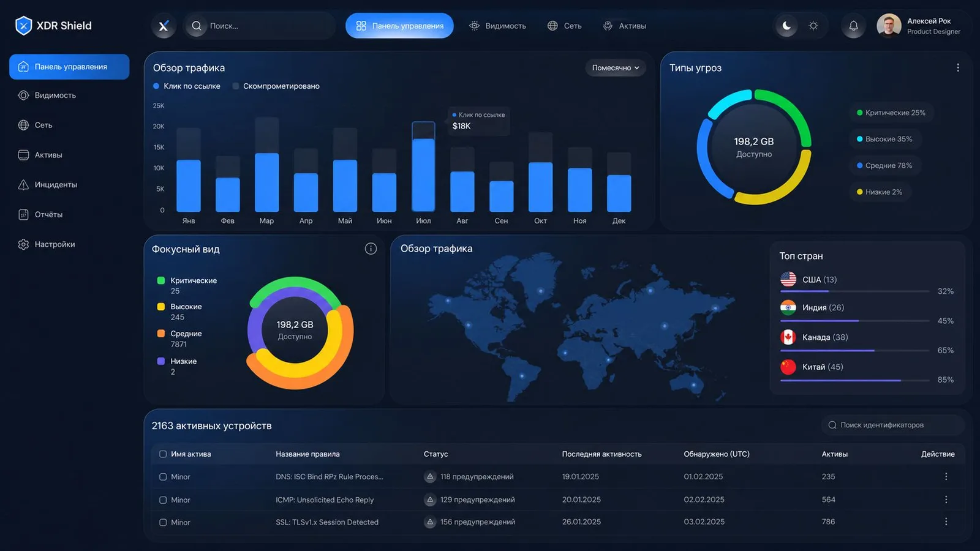Select the Критические 25% legend chip

coord(891,113)
